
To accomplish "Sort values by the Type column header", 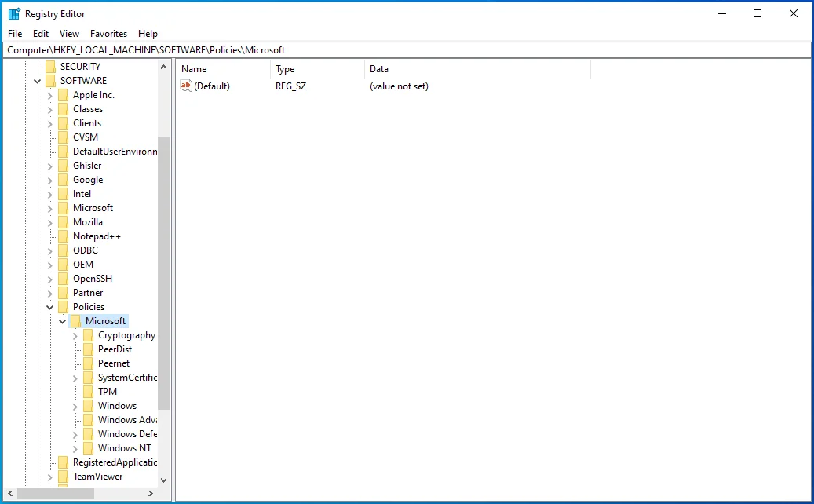I will tap(317, 69).
